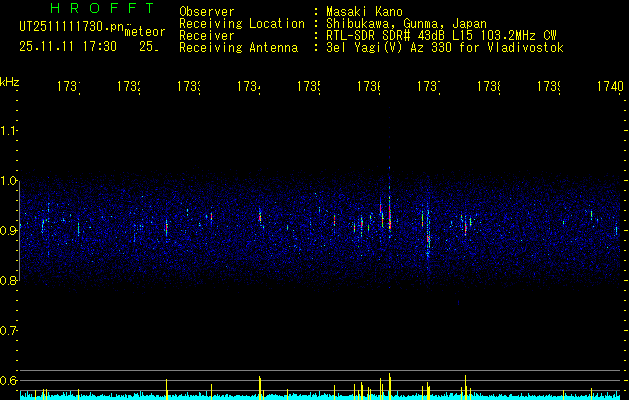Click RTL-SDR SDR# 43dB receiver details

click(441, 36)
